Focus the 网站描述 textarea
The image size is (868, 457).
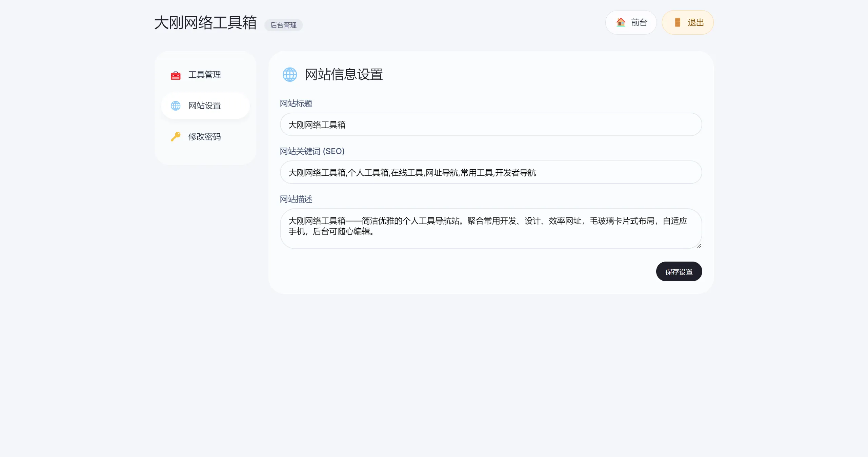pyautogui.click(x=491, y=229)
